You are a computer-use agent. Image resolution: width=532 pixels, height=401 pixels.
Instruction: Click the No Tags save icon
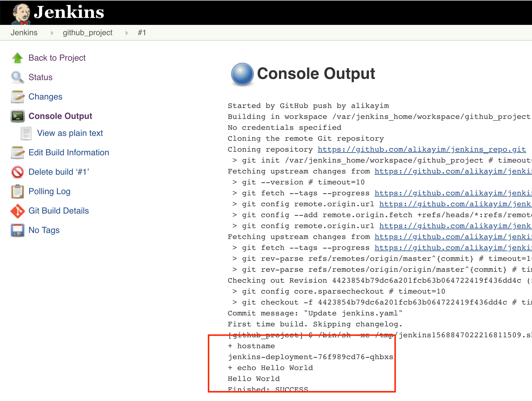tap(17, 230)
